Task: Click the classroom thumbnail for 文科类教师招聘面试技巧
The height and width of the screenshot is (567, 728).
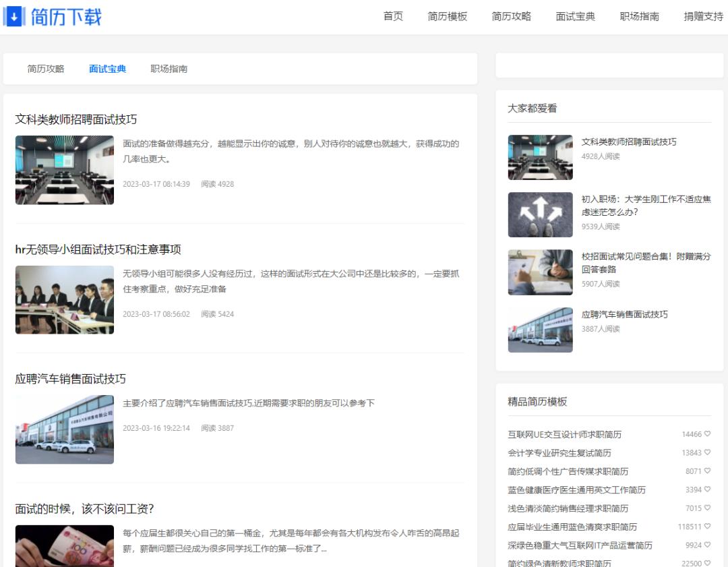Action: 64,170
